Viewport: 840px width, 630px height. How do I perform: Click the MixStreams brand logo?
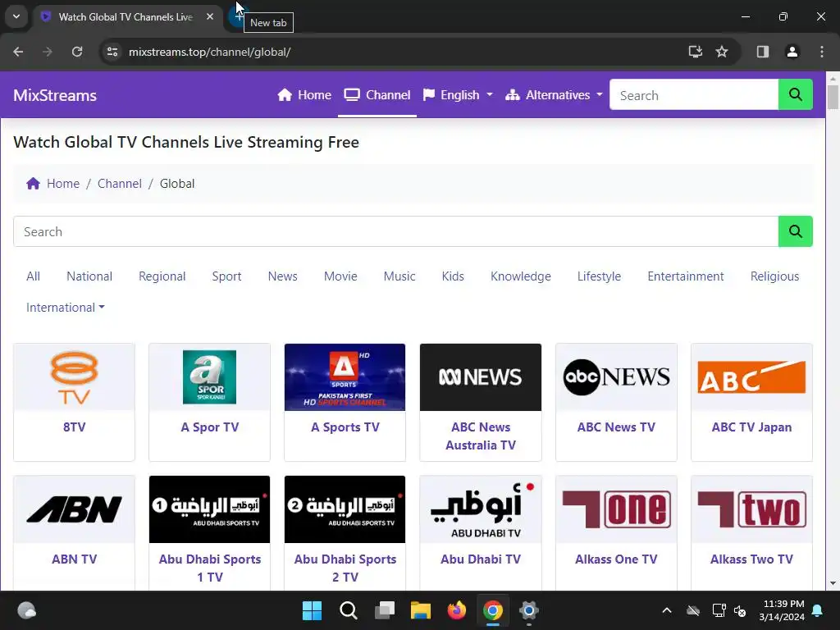click(55, 95)
